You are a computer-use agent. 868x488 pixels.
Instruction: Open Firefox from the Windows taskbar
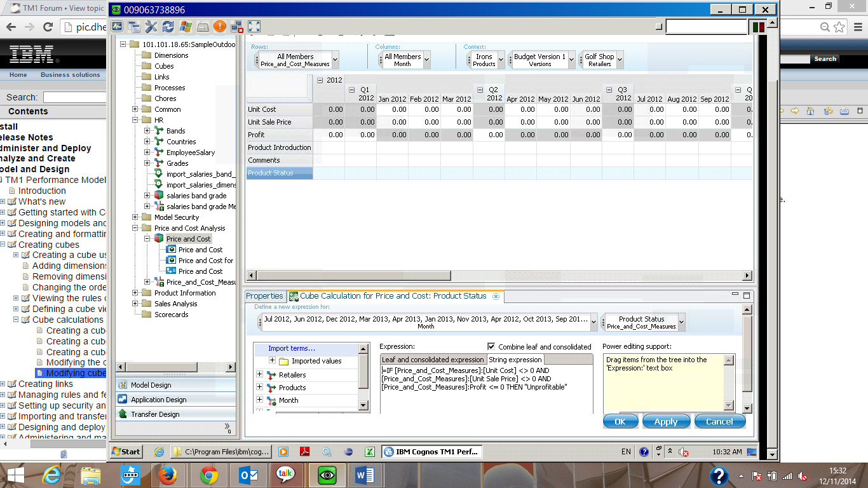coord(168,475)
